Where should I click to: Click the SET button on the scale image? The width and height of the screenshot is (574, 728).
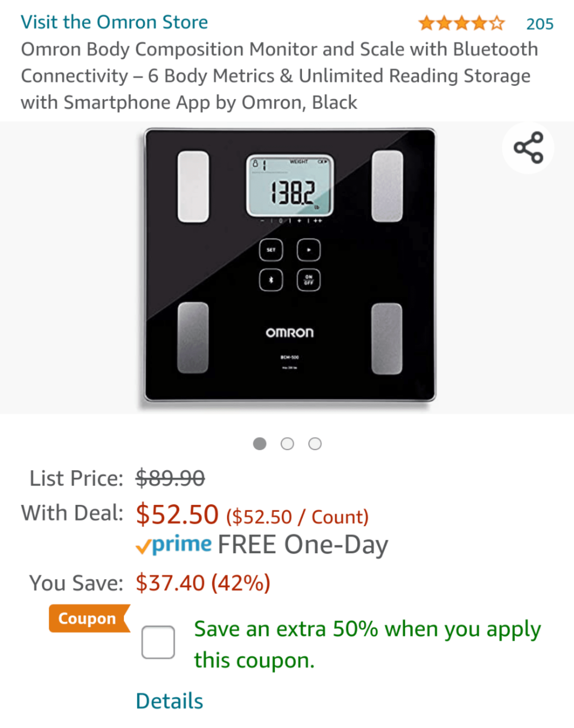click(x=271, y=250)
